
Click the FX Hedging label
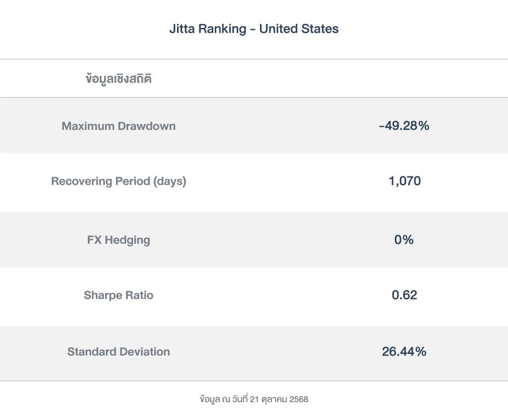click(x=119, y=240)
